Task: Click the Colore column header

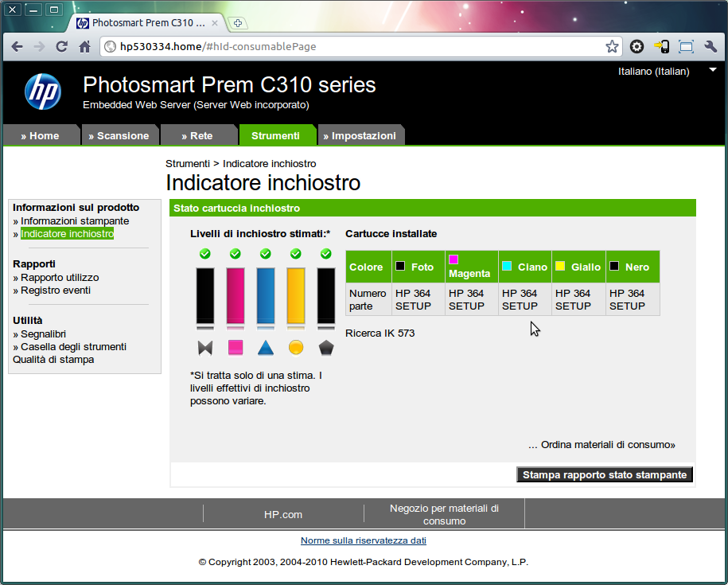Action: (x=368, y=267)
